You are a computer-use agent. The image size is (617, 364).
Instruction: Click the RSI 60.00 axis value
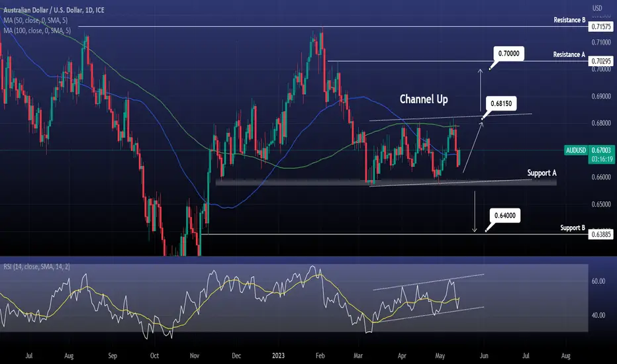598,281
